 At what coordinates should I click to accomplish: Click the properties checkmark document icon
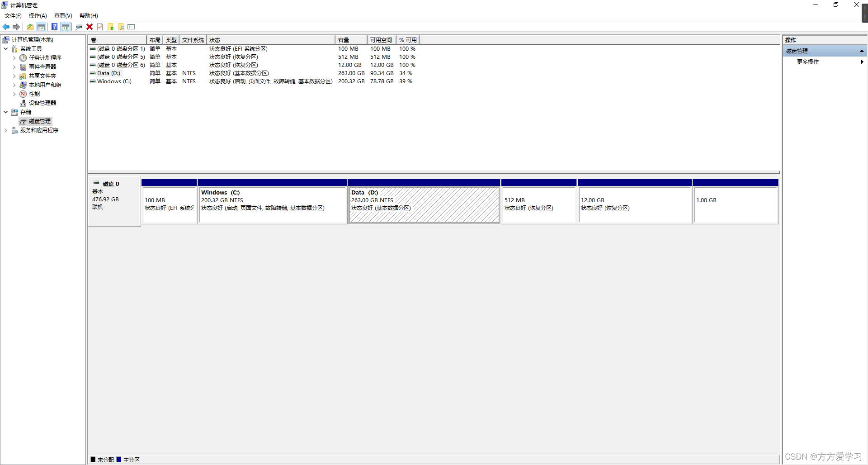click(x=100, y=27)
